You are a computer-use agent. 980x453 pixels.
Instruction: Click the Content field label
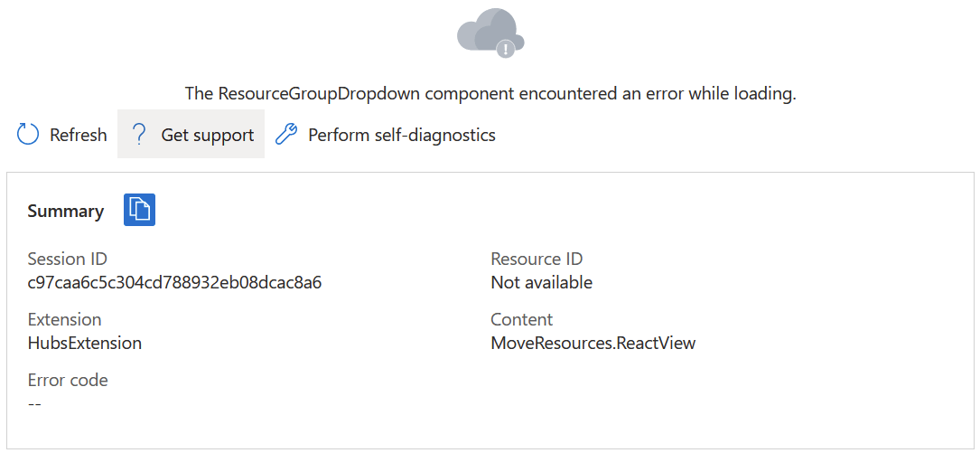coord(522,319)
